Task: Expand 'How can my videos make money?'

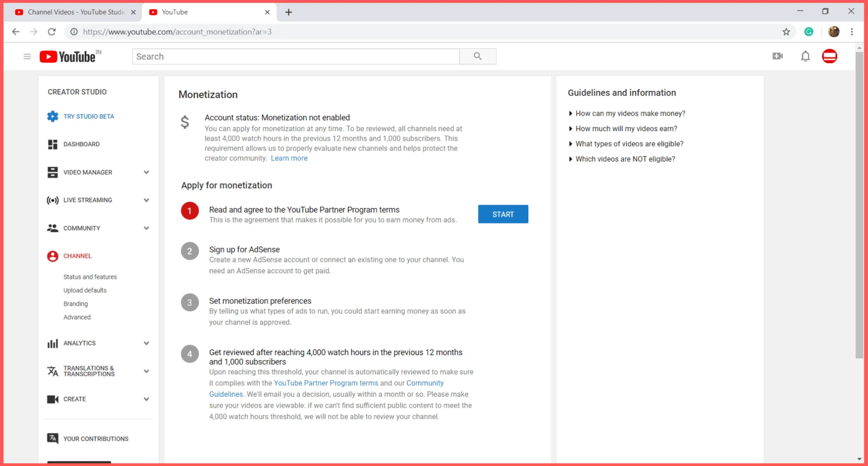Action: pyautogui.click(x=627, y=113)
